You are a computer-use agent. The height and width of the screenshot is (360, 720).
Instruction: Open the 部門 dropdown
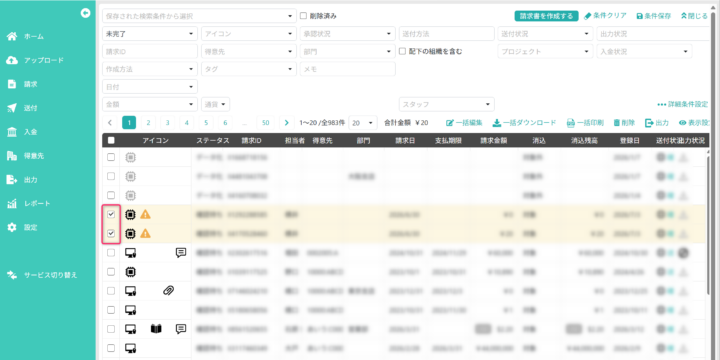(348, 51)
